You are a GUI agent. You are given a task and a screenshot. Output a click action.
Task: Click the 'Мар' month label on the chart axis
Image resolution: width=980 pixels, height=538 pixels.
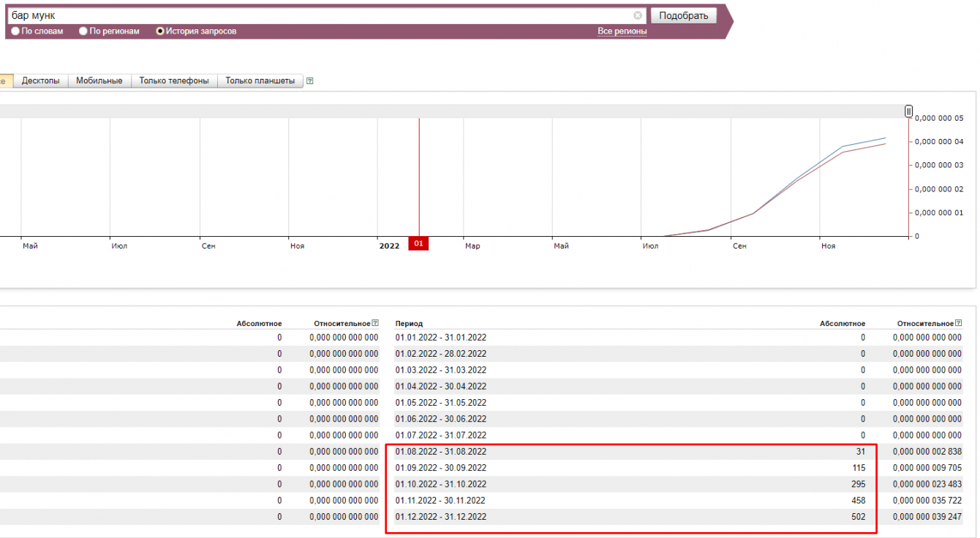click(x=472, y=246)
